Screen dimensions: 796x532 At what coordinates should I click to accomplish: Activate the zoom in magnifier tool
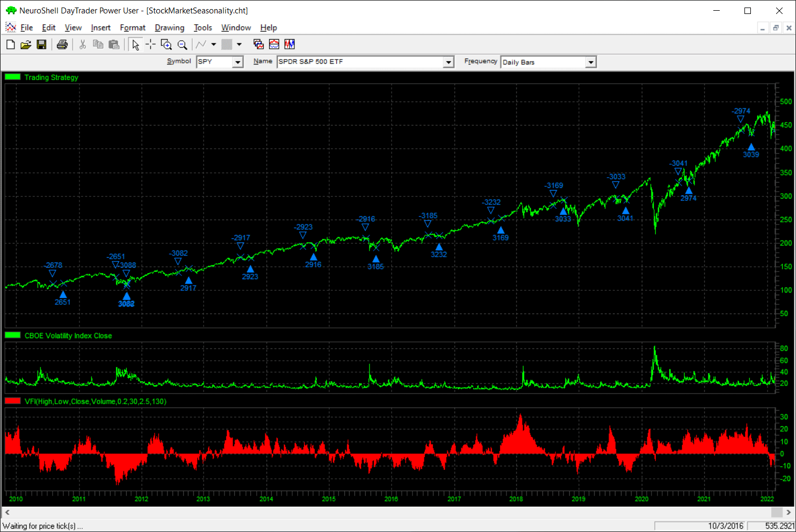(x=167, y=45)
